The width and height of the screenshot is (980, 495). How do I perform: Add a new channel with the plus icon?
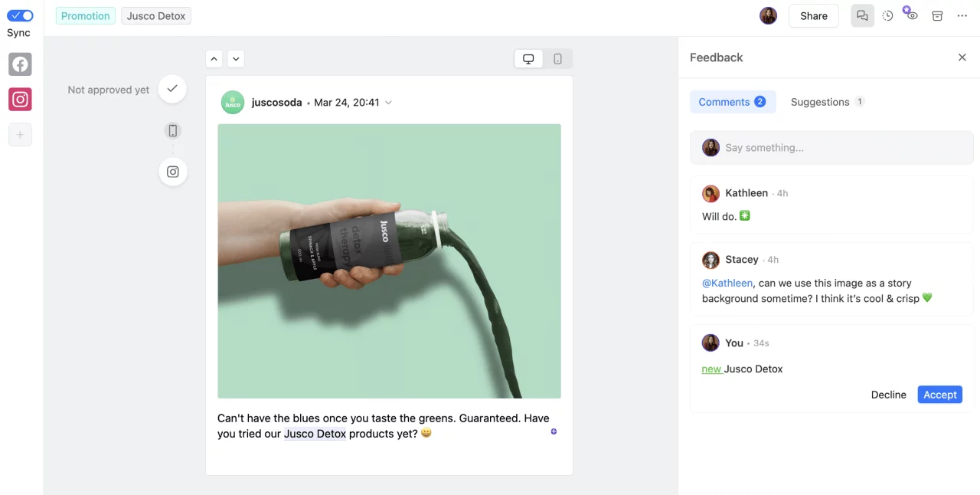point(20,134)
